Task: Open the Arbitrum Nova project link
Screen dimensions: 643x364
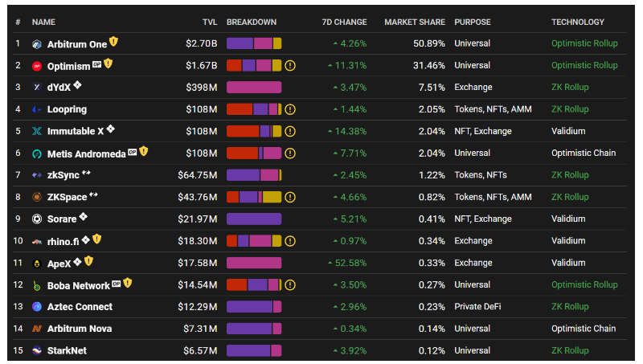Action: tap(80, 329)
